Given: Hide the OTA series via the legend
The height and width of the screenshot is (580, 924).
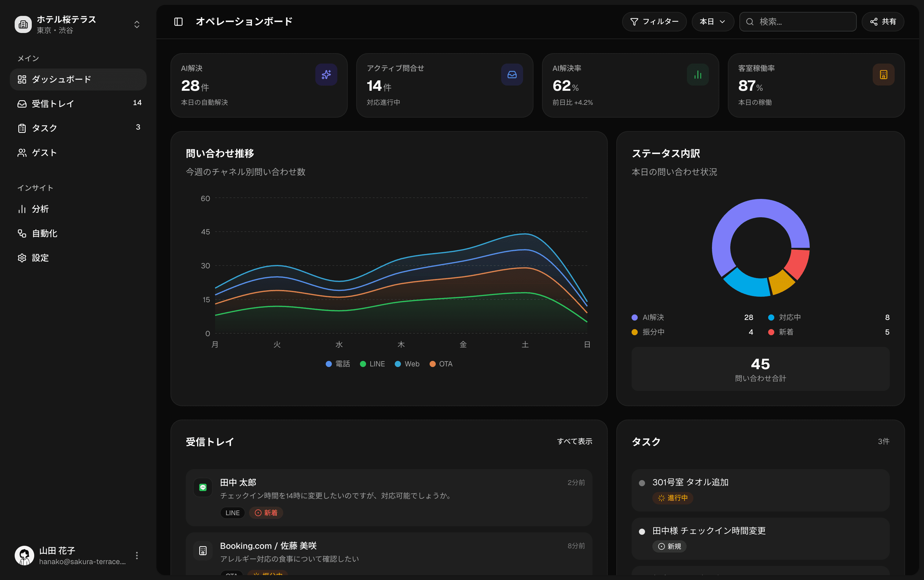Looking at the screenshot, I should 441,364.
